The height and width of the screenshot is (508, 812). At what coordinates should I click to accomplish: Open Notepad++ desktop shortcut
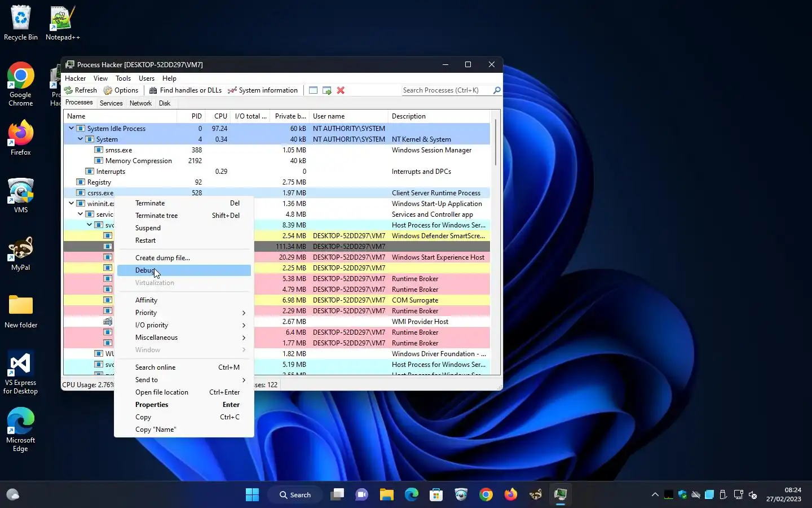[x=63, y=23]
